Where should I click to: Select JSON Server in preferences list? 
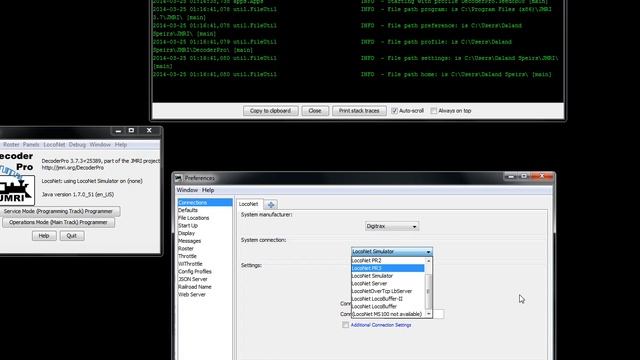click(x=205, y=279)
